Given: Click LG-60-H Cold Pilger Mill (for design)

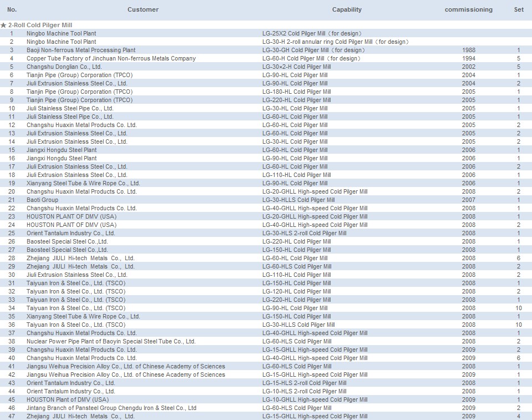Looking at the screenshot, I should (311, 58).
